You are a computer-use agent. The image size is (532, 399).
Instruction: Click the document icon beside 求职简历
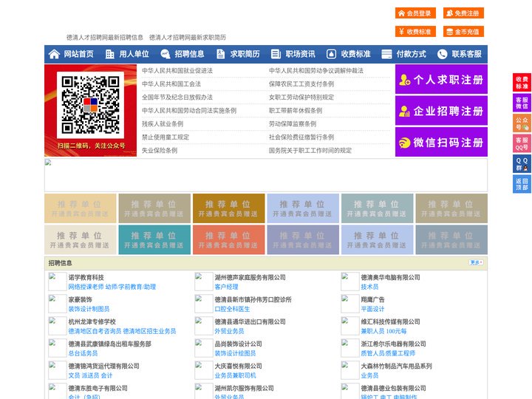coord(220,54)
